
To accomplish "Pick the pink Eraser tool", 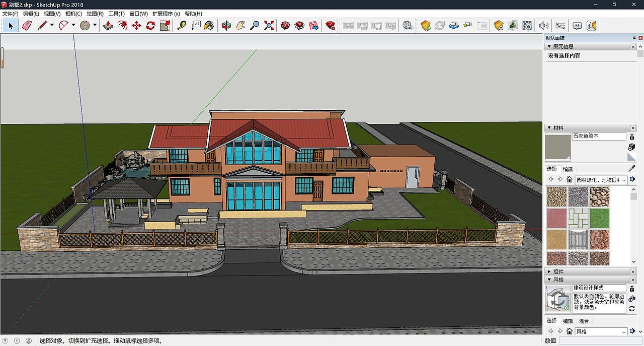I will pos(27,25).
